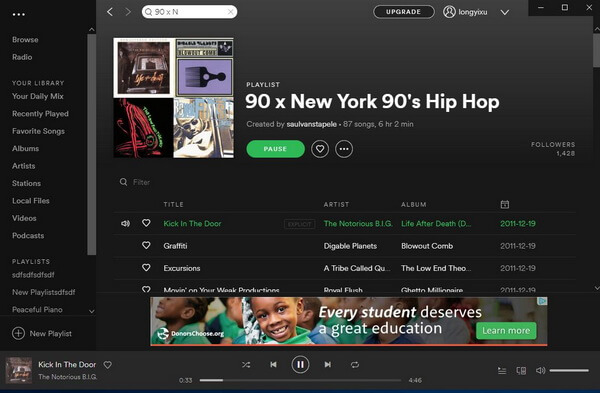Sort by the ALBUM column header
The height and width of the screenshot is (393, 600).
414,204
